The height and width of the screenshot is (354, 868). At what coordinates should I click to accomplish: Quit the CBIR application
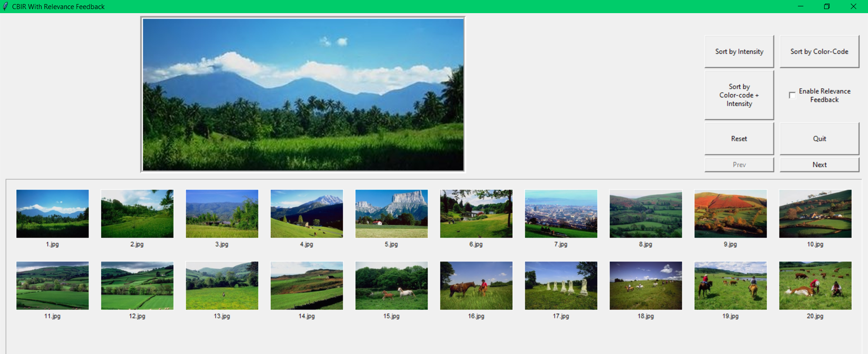(819, 139)
